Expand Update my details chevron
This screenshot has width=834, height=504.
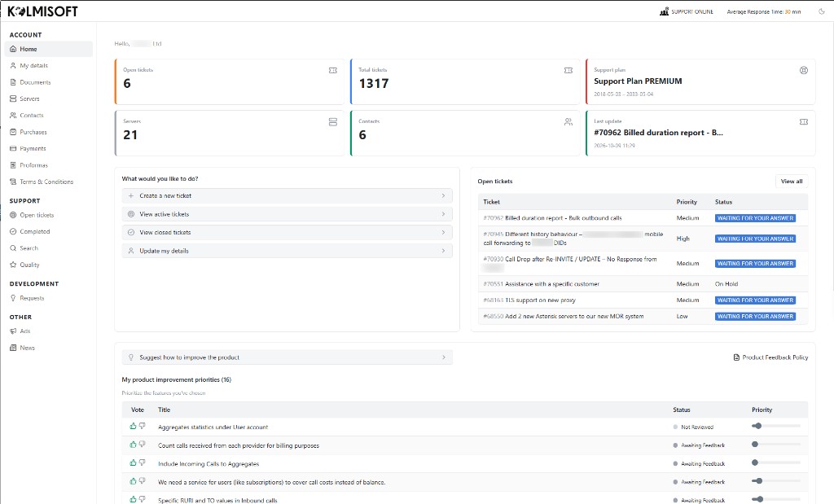pos(443,251)
